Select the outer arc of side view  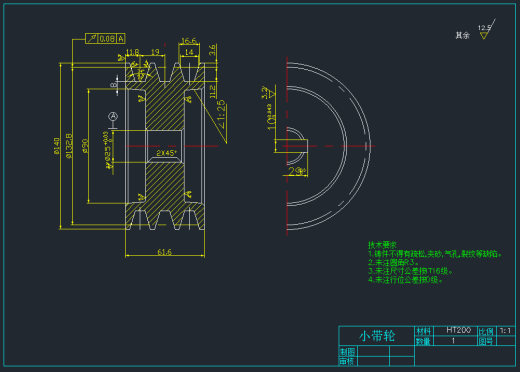point(370,146)
